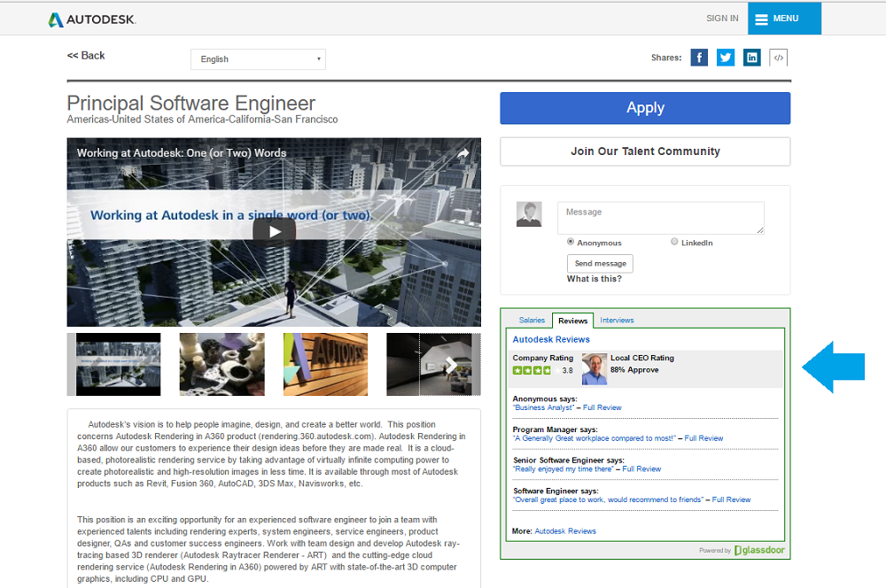Select the Anonymous radio button

[571, 242]
